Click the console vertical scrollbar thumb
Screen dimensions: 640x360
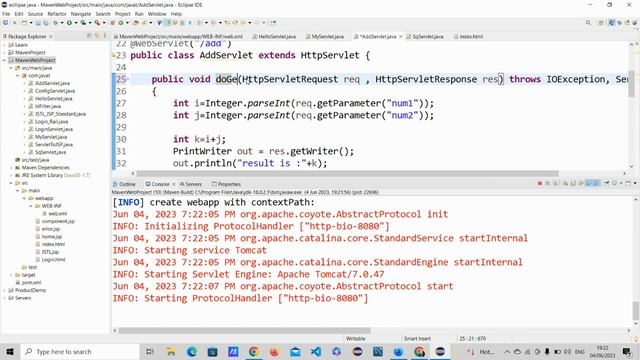(x=636, y=311)
